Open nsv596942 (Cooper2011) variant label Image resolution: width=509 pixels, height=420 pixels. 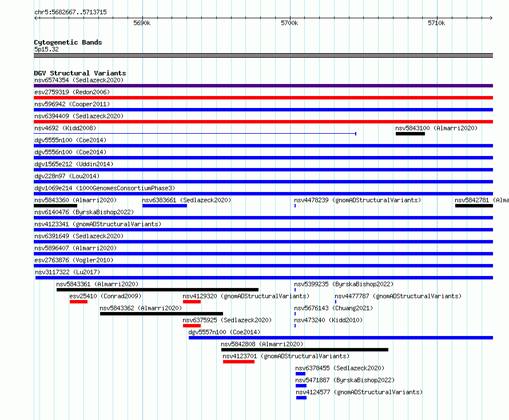click(x=72, y=104)
